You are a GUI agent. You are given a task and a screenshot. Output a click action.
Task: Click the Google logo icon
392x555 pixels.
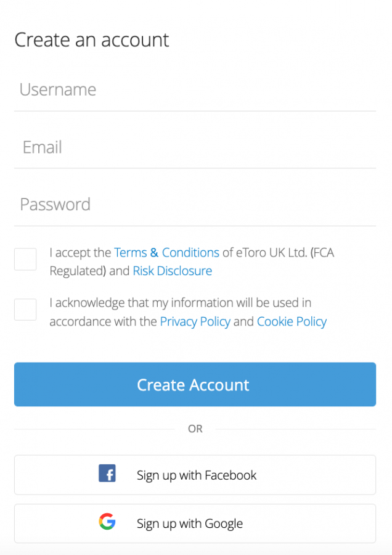[x=107, y=522]
